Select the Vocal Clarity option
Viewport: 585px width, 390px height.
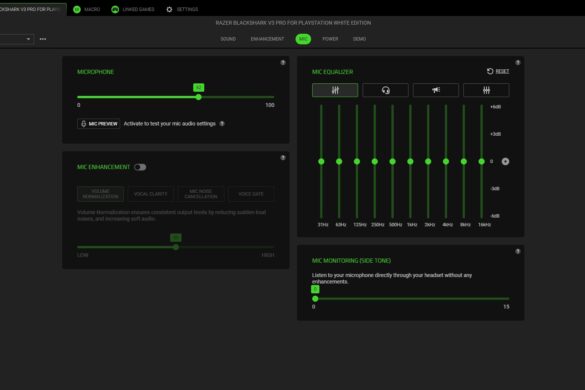(150, 194)
